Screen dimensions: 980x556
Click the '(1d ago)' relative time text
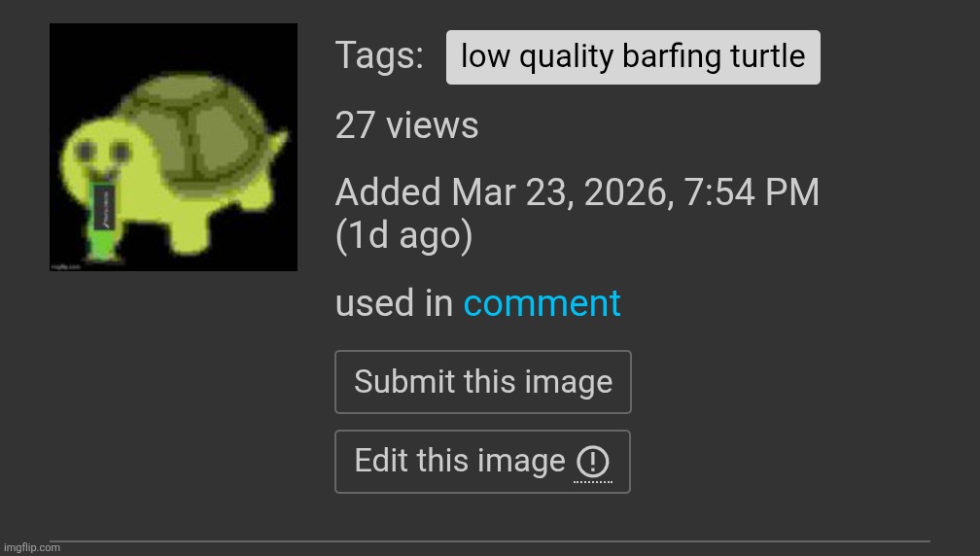coord(403,236)
